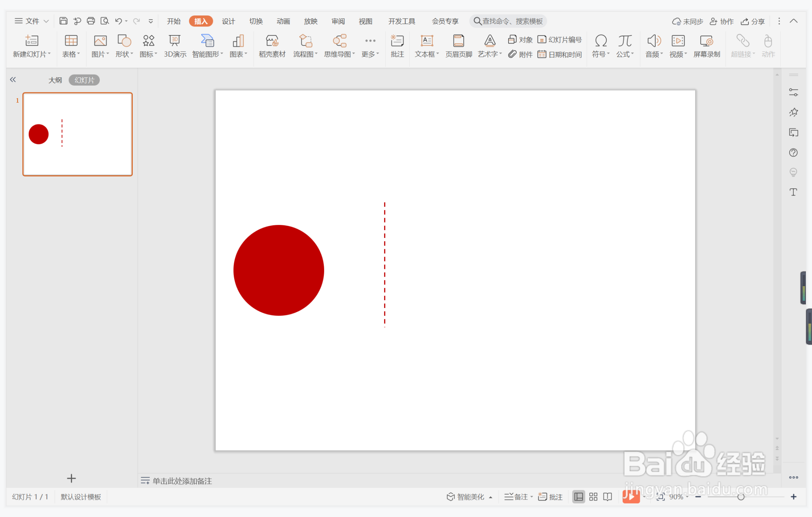
Task: Switch to slide sorter grid view
Action: pos(593,497)
